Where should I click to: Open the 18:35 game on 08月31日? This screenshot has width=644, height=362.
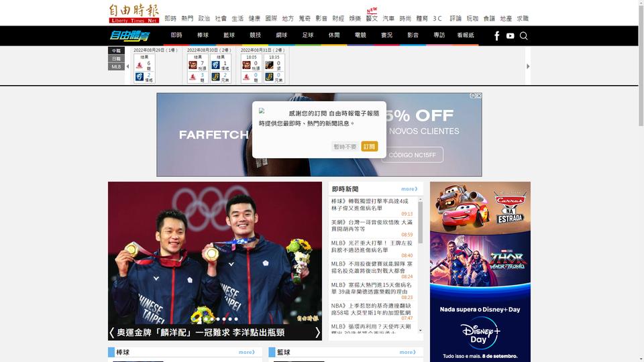(274, 68)
